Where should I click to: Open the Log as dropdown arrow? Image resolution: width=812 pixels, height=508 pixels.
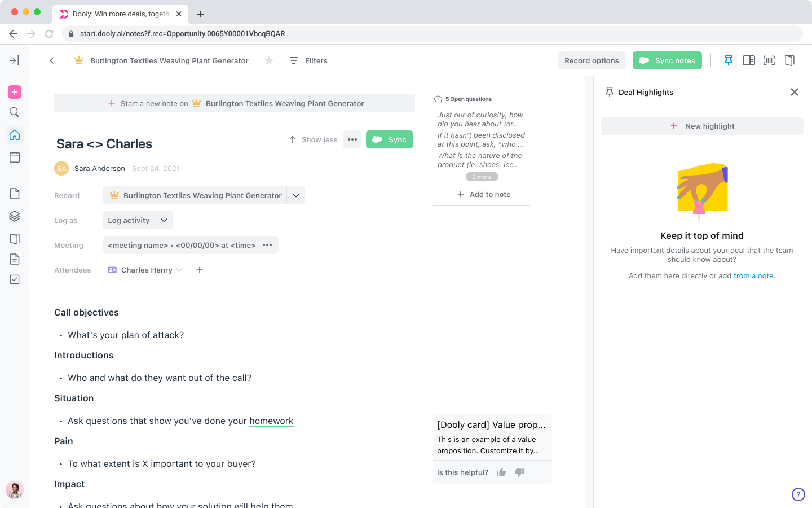(x=164, y=220)
